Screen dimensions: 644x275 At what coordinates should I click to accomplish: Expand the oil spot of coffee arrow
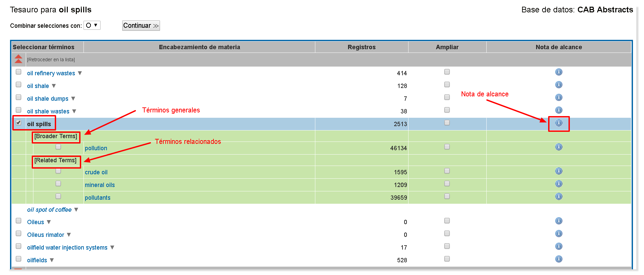point(76,209)
